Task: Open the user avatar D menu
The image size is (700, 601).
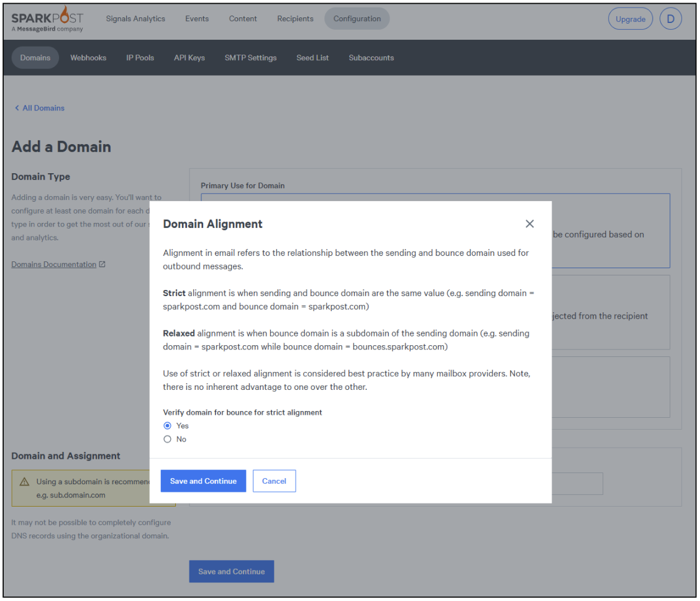Action: [670, 19]
